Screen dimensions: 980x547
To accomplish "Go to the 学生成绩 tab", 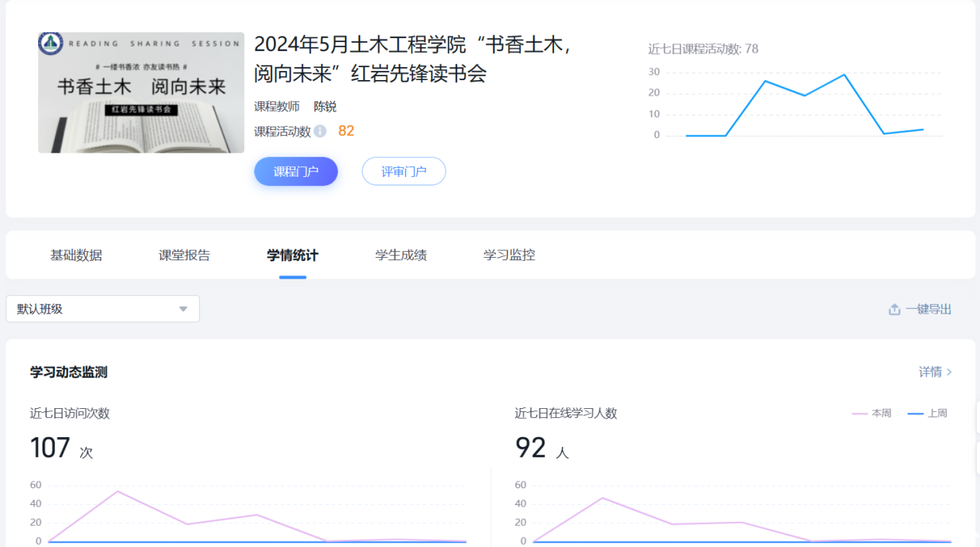I will (x=401, y=256).
